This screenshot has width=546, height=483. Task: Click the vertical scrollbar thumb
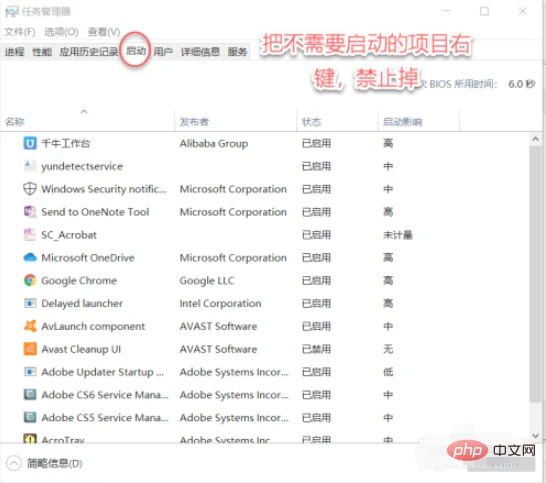536,273
